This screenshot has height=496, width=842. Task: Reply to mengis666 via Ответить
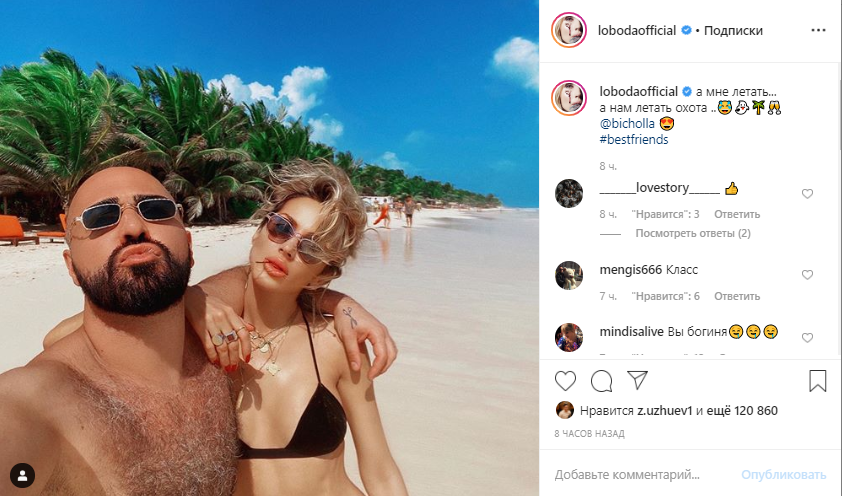[x=737, y=296]
